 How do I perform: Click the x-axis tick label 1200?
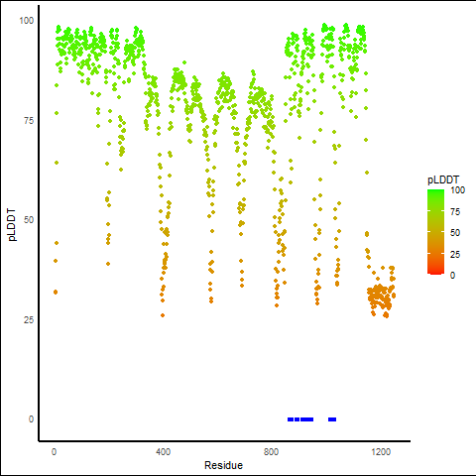tap(381, 452)
